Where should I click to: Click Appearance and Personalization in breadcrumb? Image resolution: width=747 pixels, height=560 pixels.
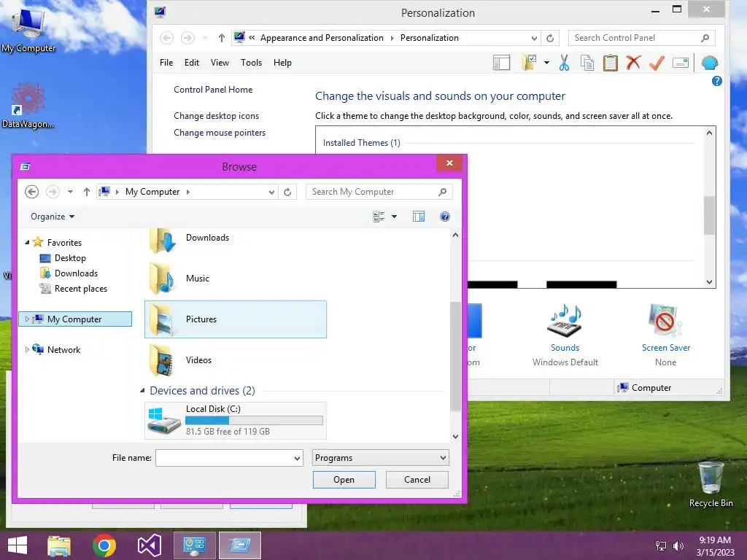[322, 38]
